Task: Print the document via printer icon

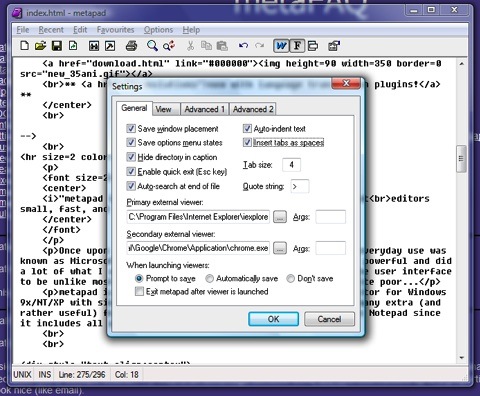Action: pyautogui.click(x=131, y=46)
